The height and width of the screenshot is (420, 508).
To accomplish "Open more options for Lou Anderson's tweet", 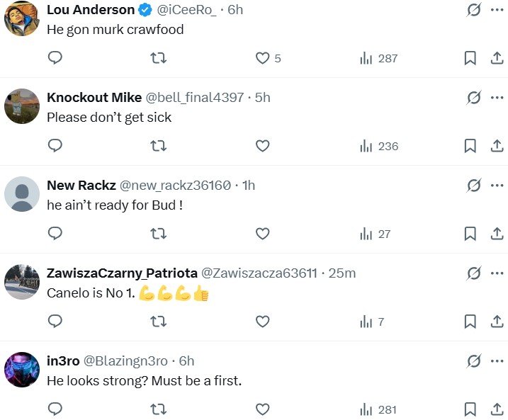I will [497, 10].
